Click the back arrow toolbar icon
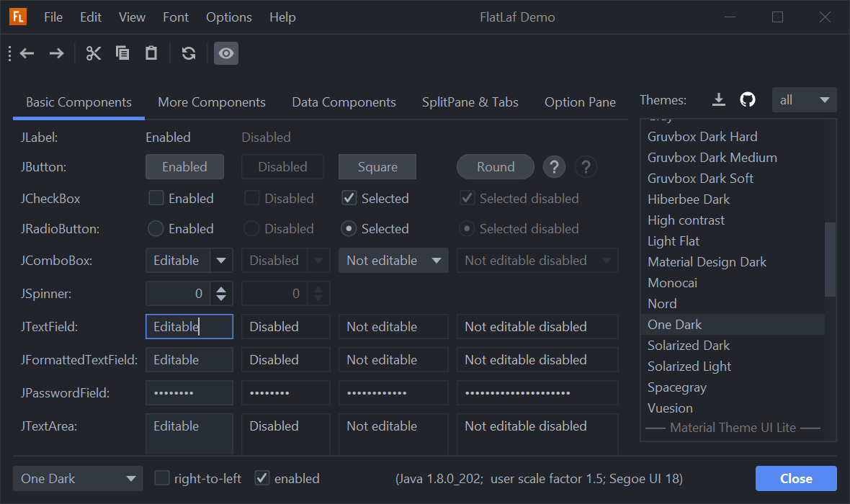Screen dimensions: 850x504 pyautogui.click(x=27, y=53)
